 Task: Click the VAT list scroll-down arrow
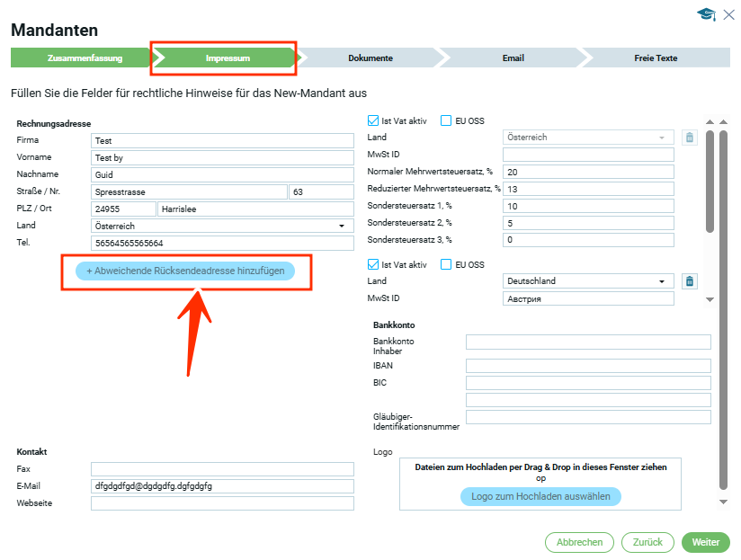point(710,299)
